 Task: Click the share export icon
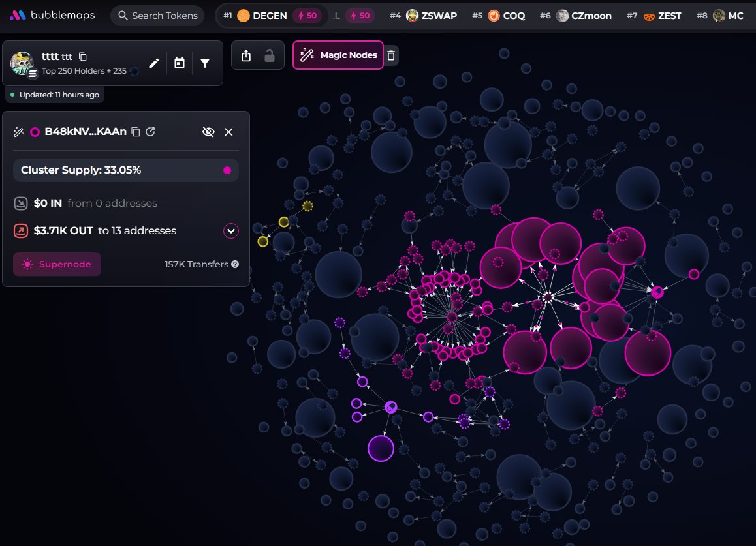click(246, 55)
